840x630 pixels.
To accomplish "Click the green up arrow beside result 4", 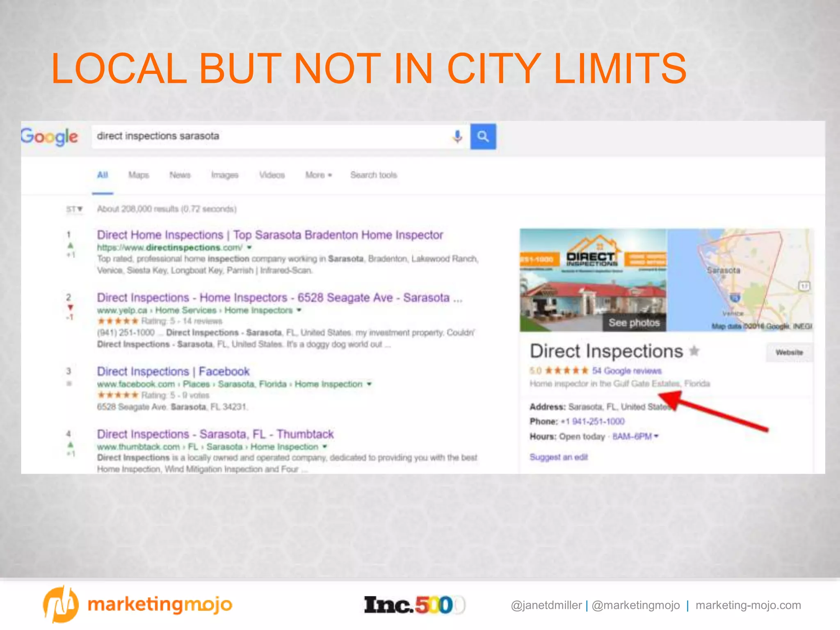I will tap(71, 445).
